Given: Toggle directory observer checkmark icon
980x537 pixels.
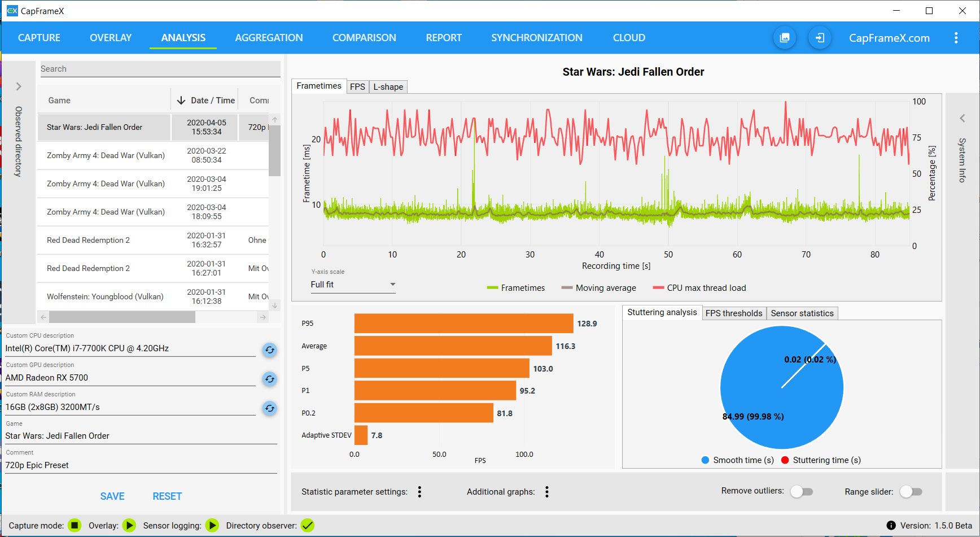Looking at the screenshot, I should coord(308,526).
